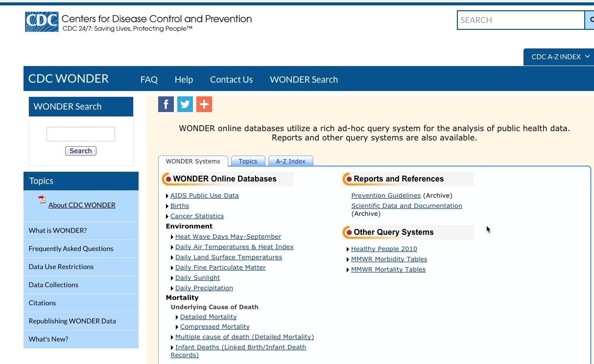Open Data Collections sidebar item

81,285
